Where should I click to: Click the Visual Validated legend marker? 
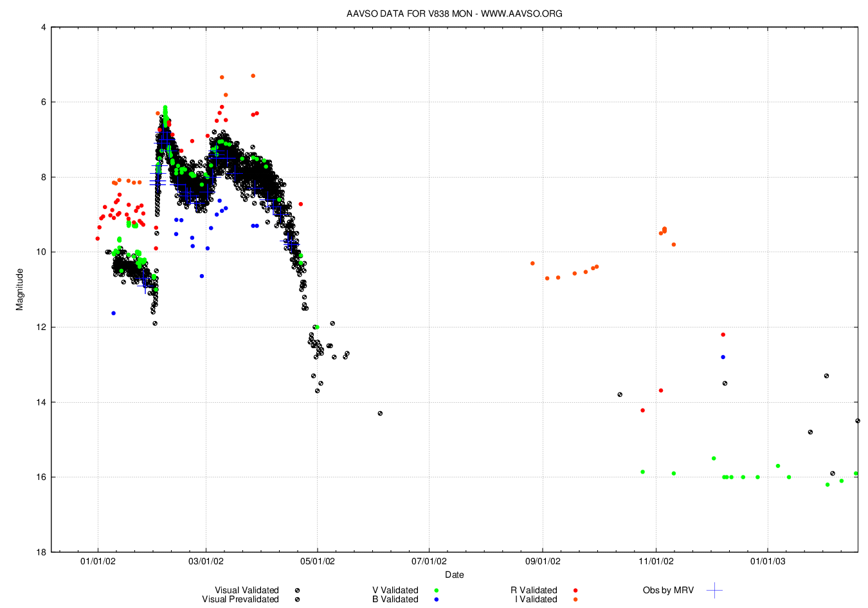point(297,590)
